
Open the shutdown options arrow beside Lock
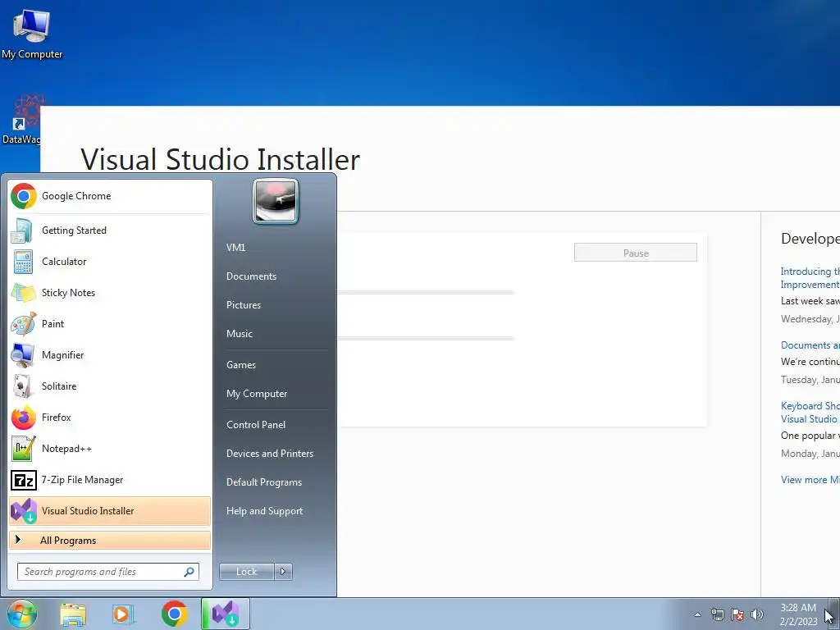click(x=283, y=572)
